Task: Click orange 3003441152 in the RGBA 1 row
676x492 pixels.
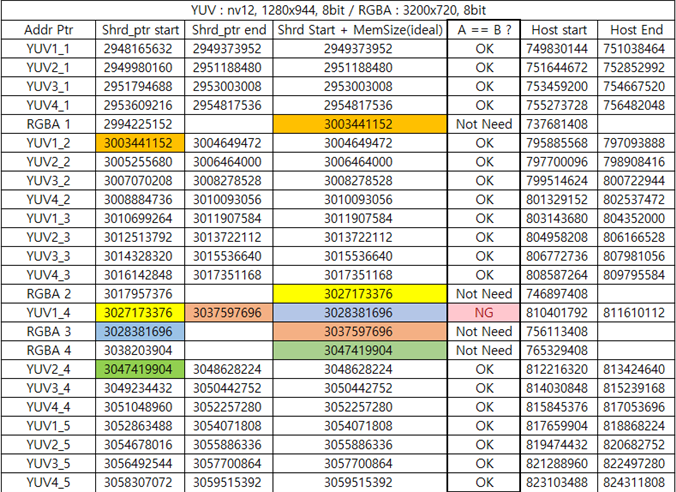Action: click(x=360, y=124)
